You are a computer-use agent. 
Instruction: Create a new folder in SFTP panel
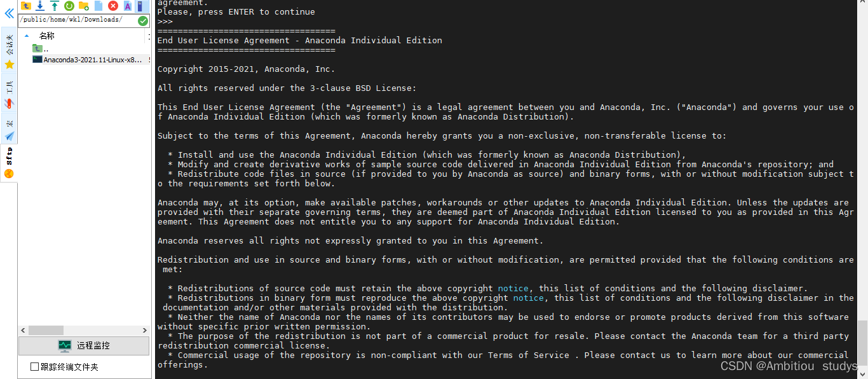(x=84, y=6)
